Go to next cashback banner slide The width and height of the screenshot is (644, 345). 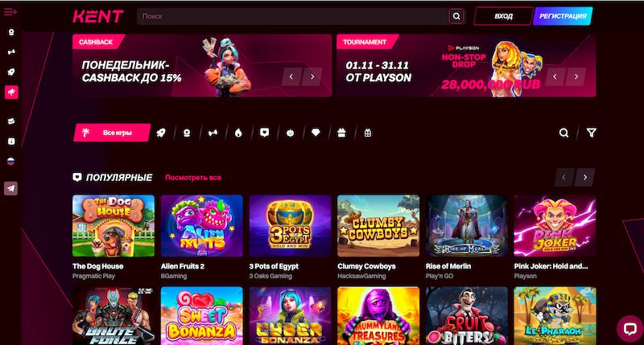312,76
